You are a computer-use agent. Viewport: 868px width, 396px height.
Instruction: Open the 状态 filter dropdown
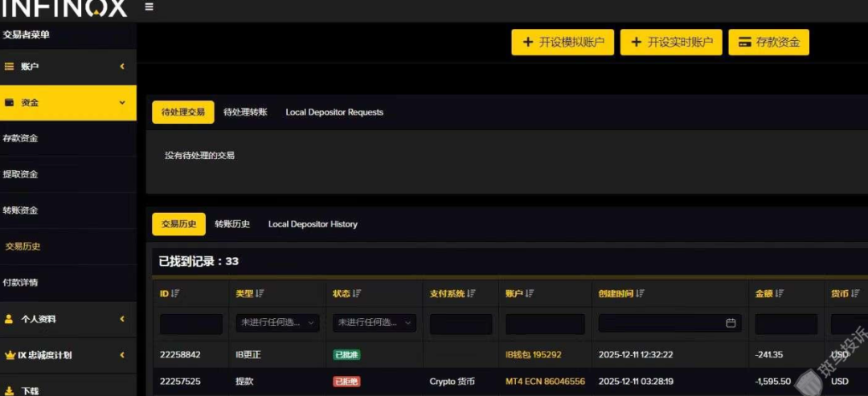(x=374, y=323)
